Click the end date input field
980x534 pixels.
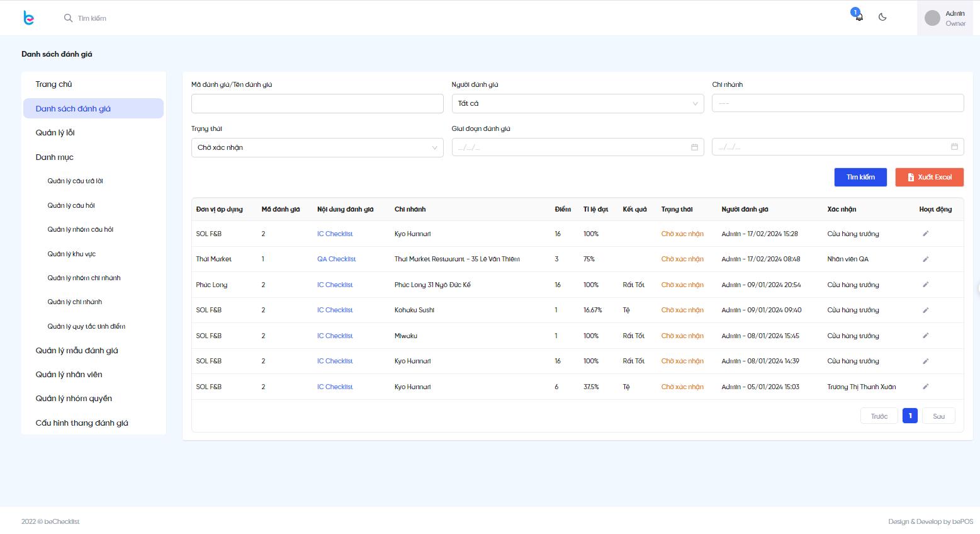click(x=838, y=147)
